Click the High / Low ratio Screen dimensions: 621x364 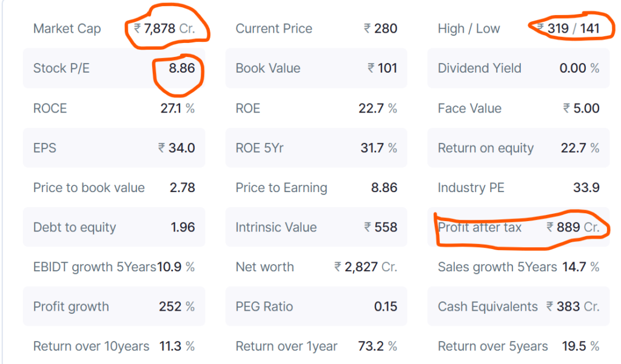[x=519, y=28]
